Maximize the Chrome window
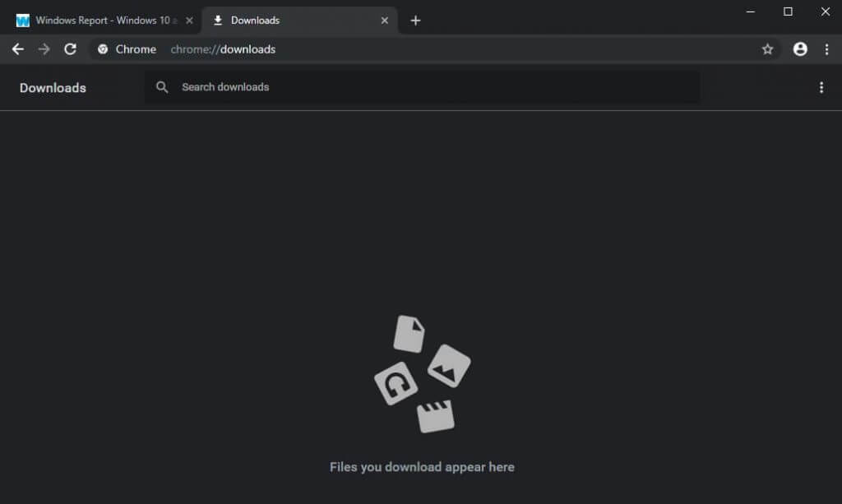This screenshot has height=504, width=842. click(788, 12)
